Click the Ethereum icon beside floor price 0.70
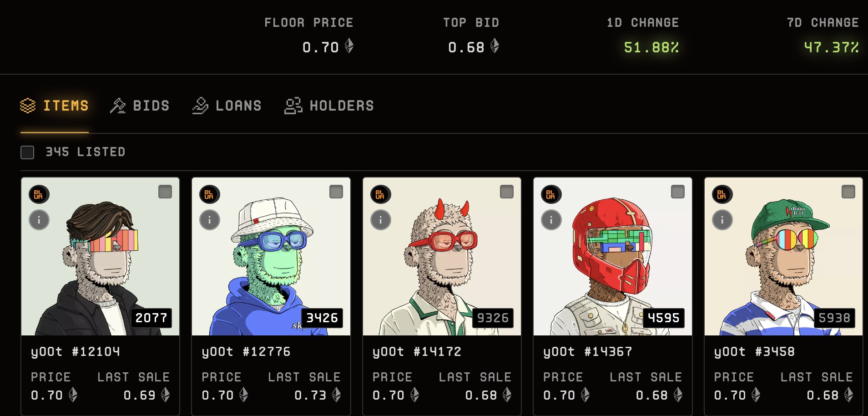The width and height of the screenshot is (868, 416). (349, 46)
